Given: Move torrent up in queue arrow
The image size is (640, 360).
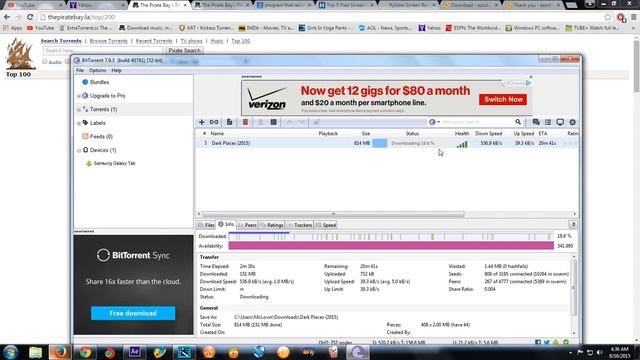Looking at the screenshot, I should click(289, 122).
